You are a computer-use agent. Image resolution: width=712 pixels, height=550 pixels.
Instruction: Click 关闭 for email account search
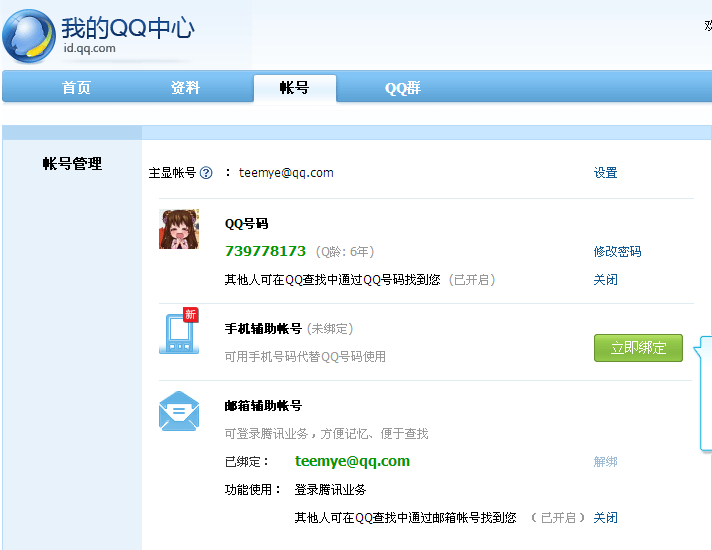click(605, 518)
